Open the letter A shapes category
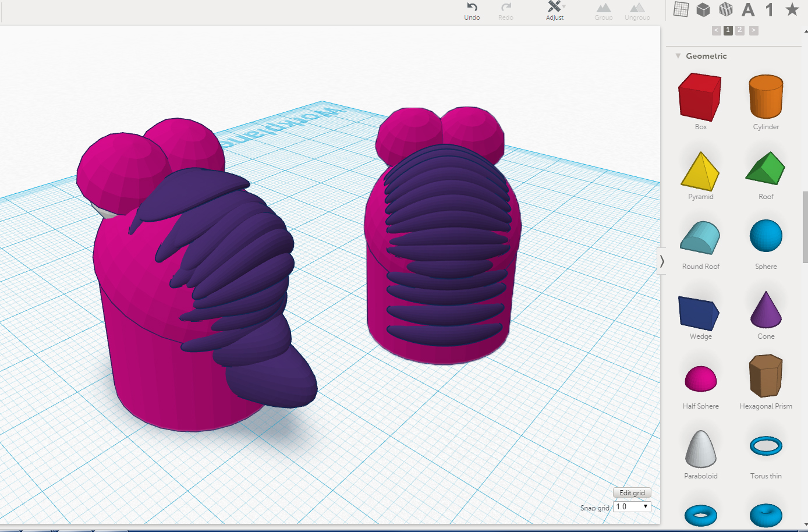 point(748,9)
